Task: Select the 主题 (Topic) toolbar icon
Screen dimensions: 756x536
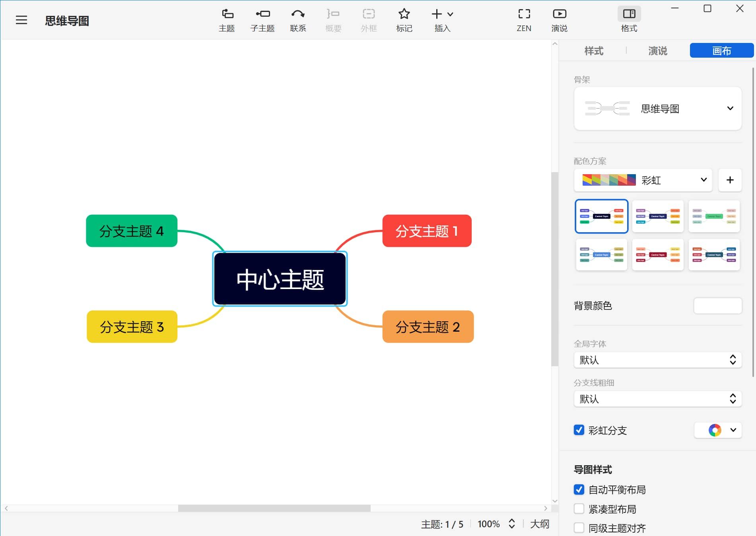Action: [x=227, y=19]
